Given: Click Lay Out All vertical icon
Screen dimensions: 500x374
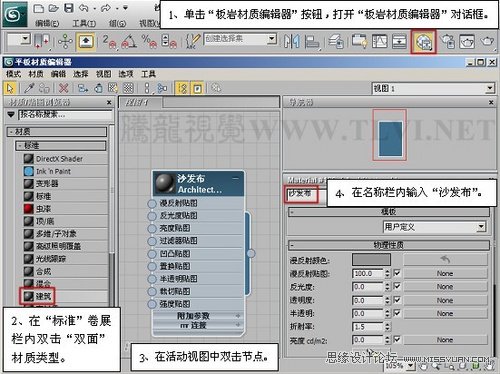Looking at the screenshot, I should (147, 88).
